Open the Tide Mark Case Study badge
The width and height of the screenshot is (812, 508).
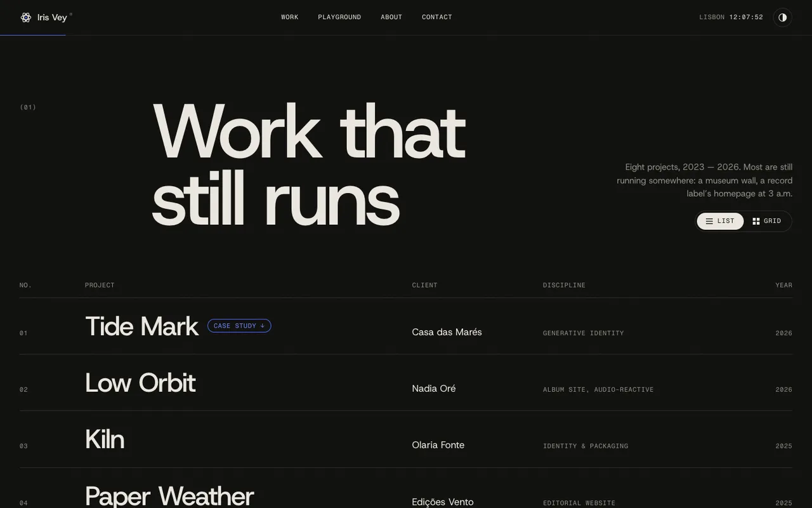tap(239, 326)
